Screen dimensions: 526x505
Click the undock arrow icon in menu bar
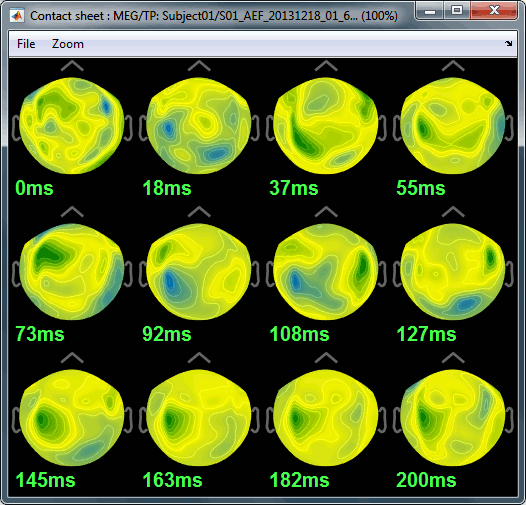tap(509, 43)
